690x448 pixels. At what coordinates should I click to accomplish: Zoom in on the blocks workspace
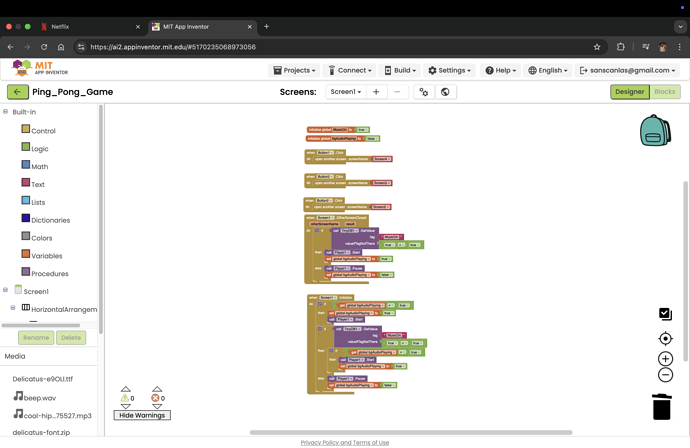click(x=665, y=358)
